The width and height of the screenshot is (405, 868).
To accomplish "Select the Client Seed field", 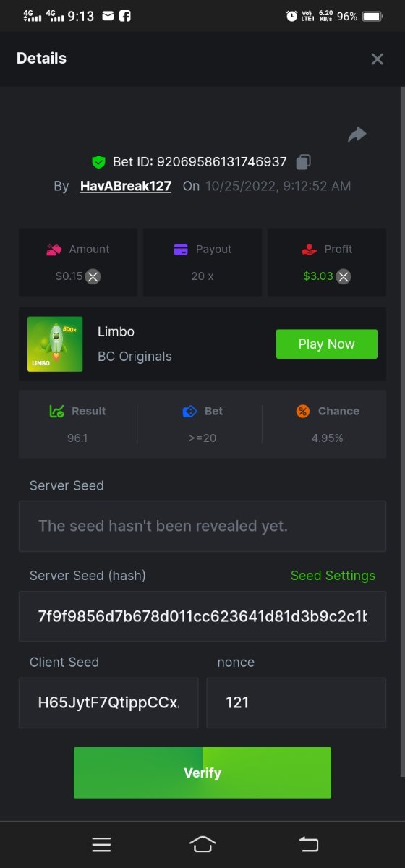I will point(108,702).
